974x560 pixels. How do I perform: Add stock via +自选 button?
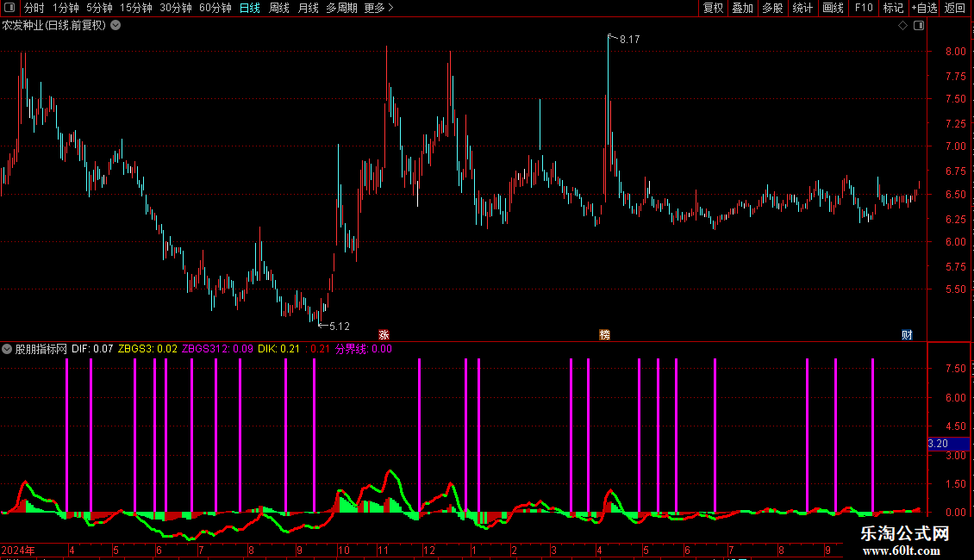[x=924, y=8]
